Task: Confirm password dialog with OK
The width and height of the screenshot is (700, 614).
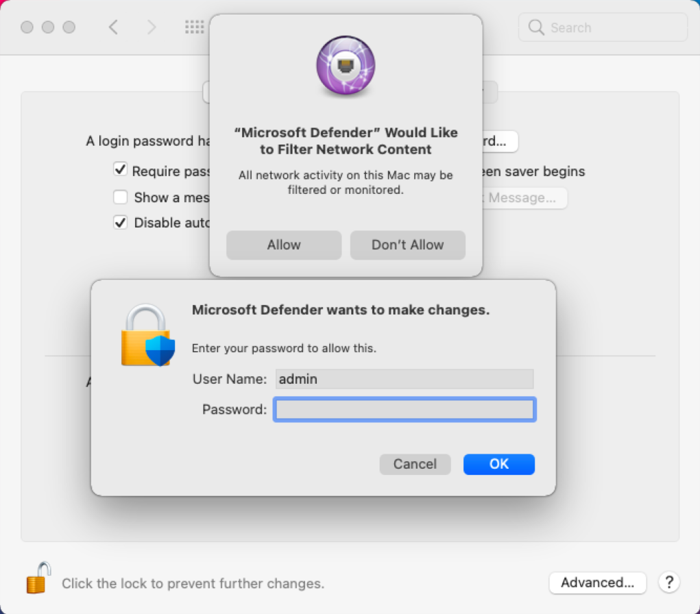Action: (498, 464)
